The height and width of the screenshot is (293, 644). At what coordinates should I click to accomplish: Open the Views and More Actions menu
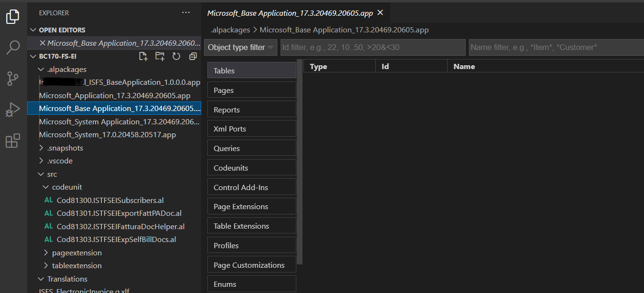185,12
